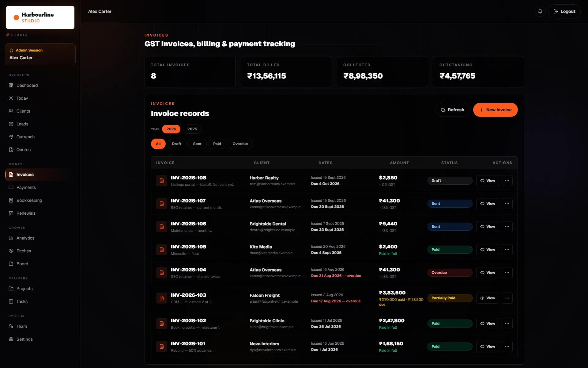
Task: Filter invoices by Overdue status
Action: pos(240,144)
